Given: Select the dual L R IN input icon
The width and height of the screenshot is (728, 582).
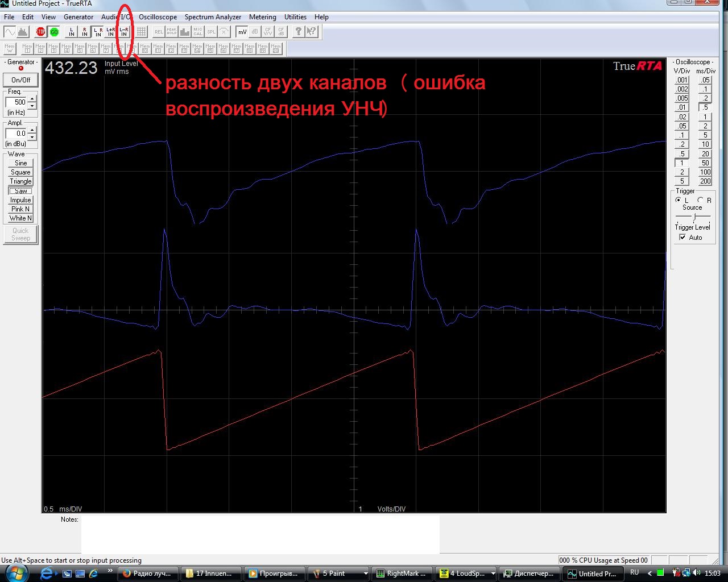Looking at the screenshot, I should 98,32.
